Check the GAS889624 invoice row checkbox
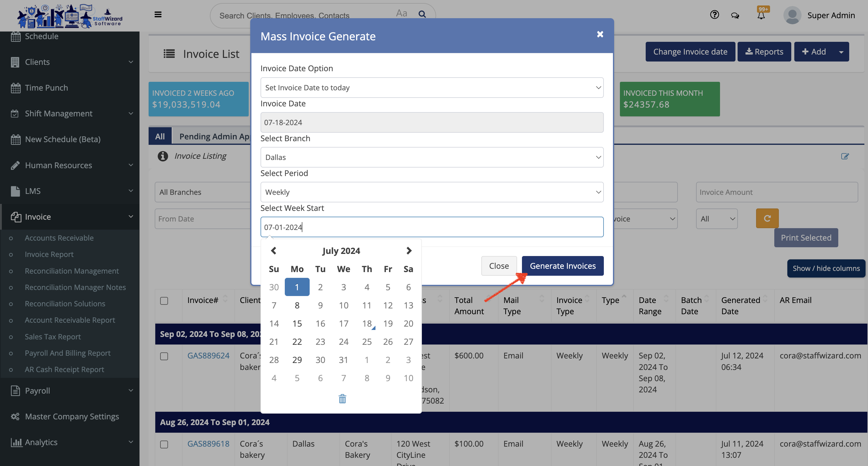The height and width of the screenshot is (466, 868). click(164, 356)
